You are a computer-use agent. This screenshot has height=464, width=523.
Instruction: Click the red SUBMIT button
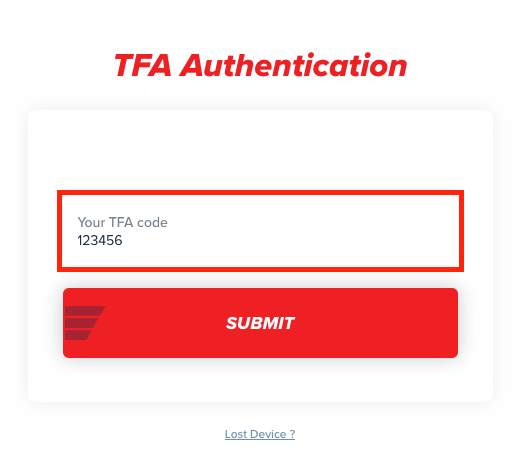tap(260, 323)
